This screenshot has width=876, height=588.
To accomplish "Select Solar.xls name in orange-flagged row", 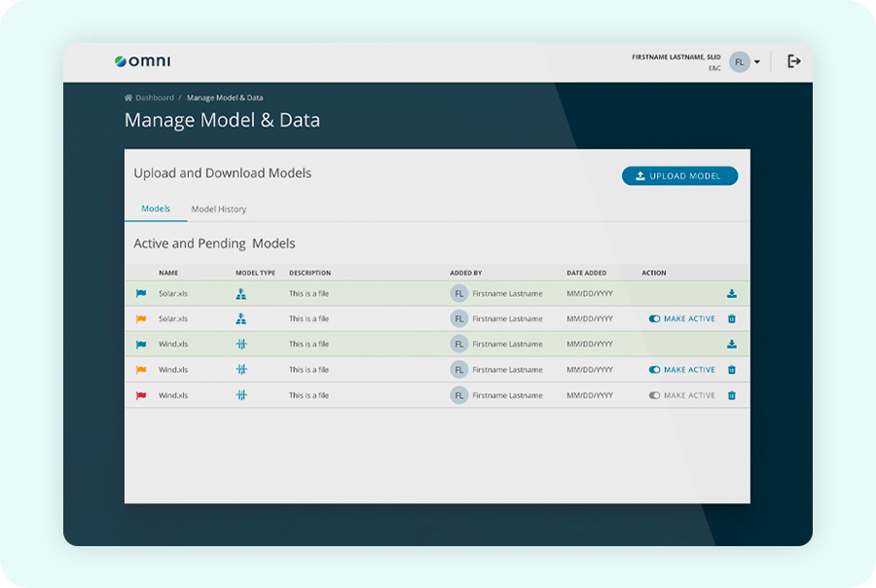I will pyautogui.click(x=173, y=318).
